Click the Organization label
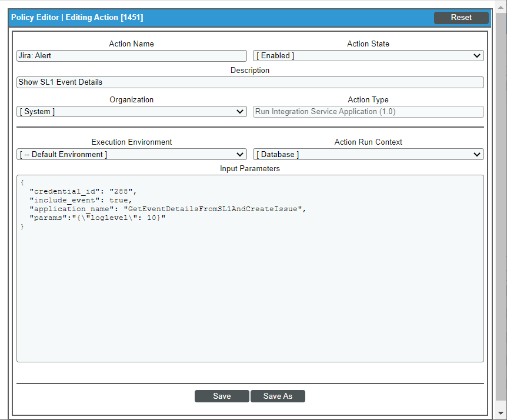Screen dimensions: 507x420 point(131,99)
